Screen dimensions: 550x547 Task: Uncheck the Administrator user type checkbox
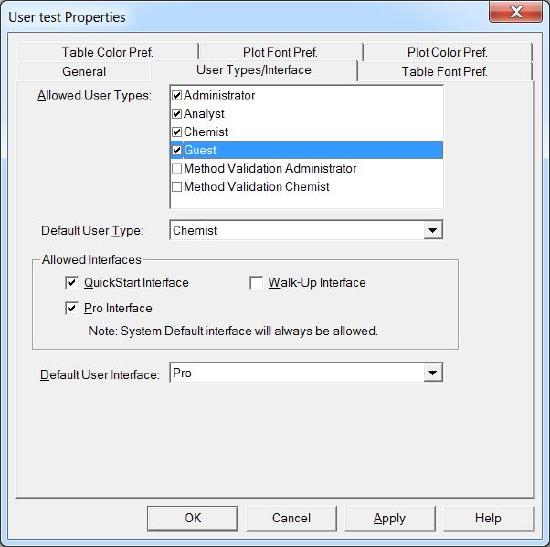click(177, 95)
